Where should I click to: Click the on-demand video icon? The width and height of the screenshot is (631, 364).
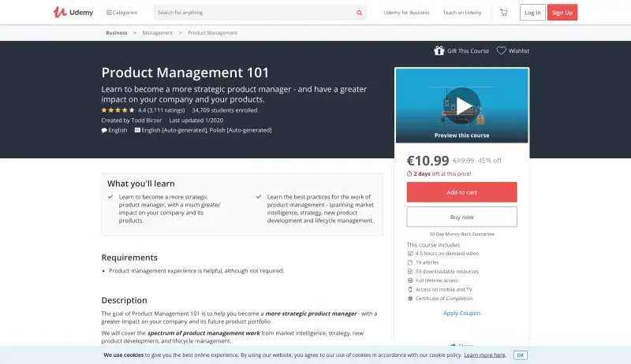coord(410,254)
